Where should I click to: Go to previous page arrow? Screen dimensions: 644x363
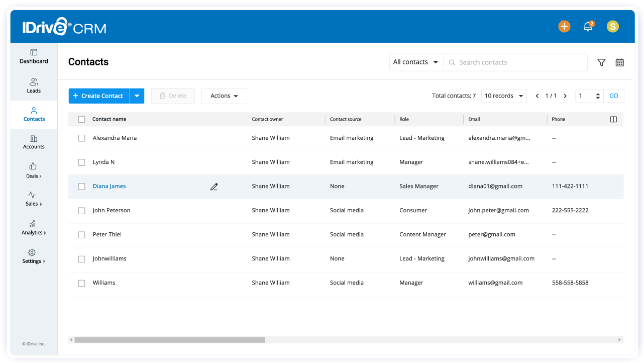[537, 96]
